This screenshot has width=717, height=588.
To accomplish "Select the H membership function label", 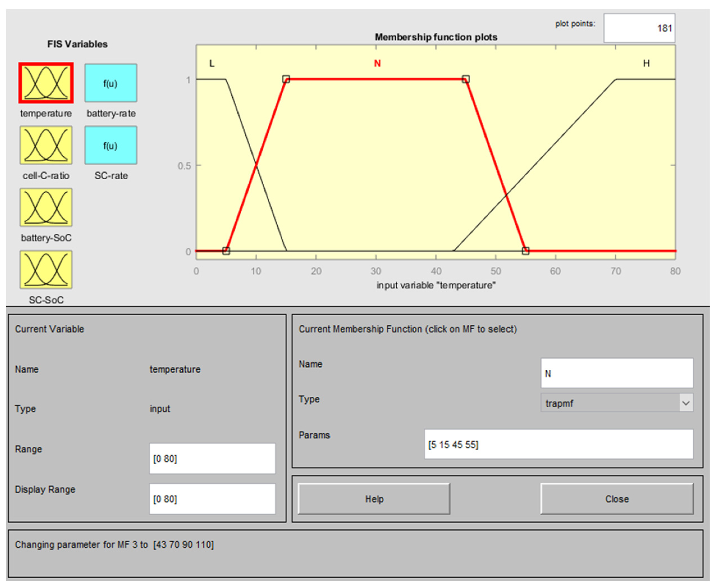I will pos(646,63).
